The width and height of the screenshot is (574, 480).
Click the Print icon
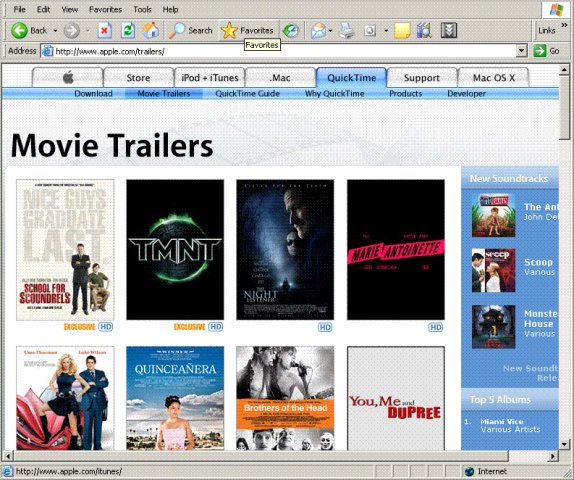[346, 30]
